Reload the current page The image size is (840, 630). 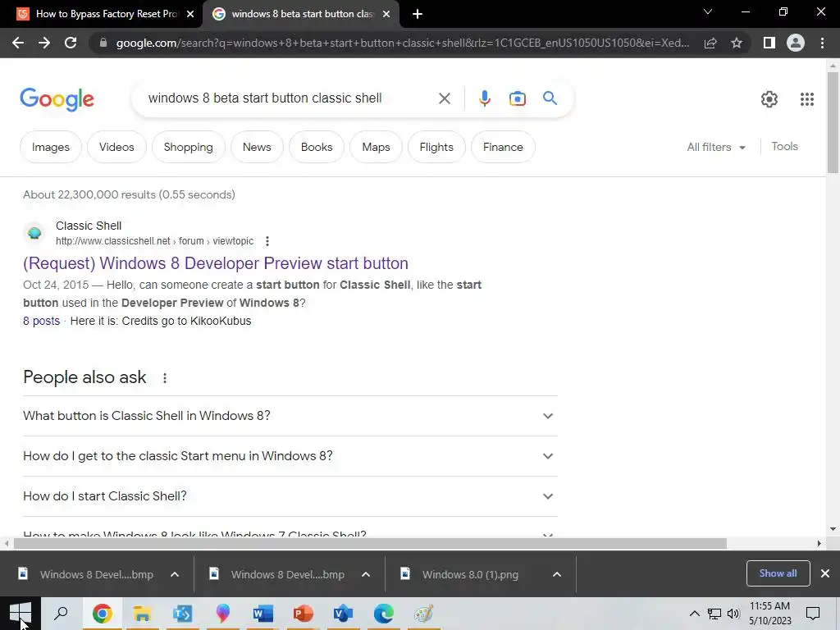(71, 43)
